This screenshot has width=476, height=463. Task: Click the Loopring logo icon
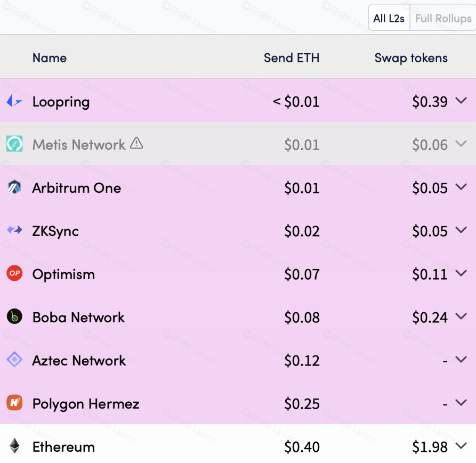tap(14, 101)
